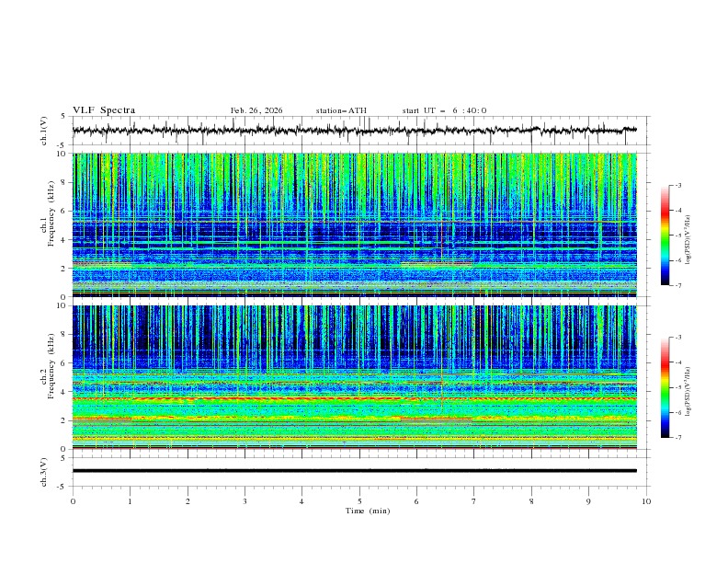
Task: Click the ch.3(V) flat signal panel
Action: [358, 470]
